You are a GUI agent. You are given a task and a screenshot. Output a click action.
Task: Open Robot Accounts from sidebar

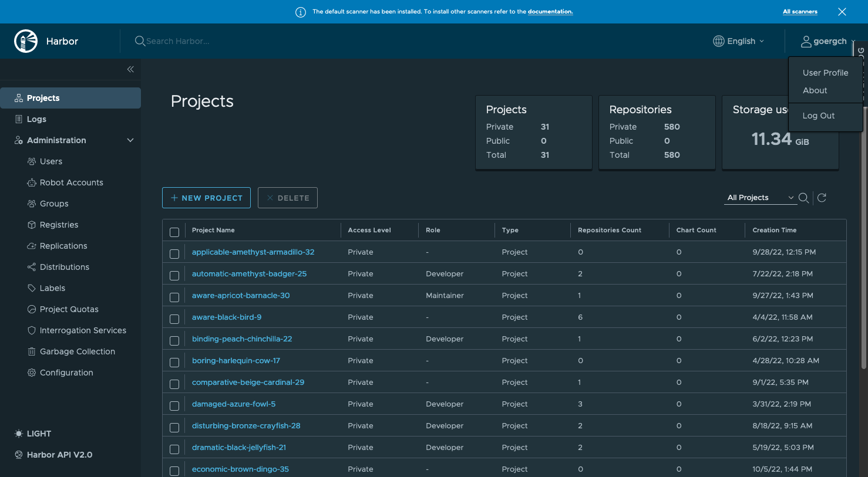pyautogui.click(x=71, y=182)
